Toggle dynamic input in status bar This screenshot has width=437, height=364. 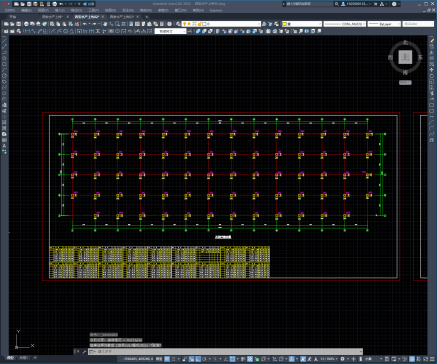tap(191, 359)
